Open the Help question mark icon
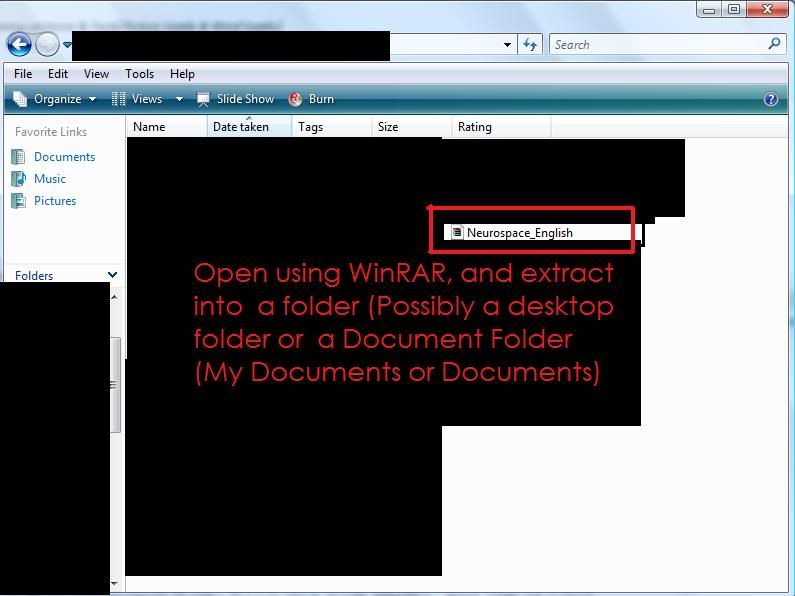795x596 pixels. coord(771,99)
